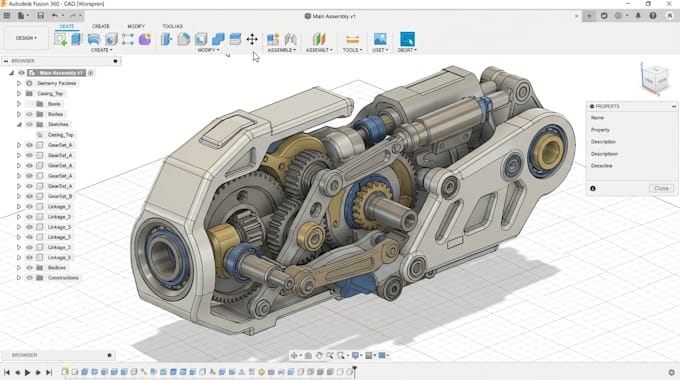Click the Save disk icon
This screenshot has height=380, width=680.
40,16
